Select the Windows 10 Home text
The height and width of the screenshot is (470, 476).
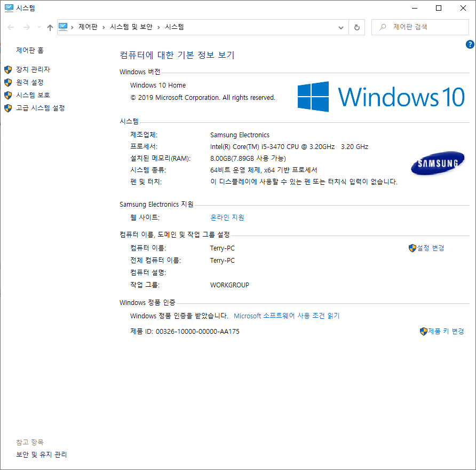(158, 85)
